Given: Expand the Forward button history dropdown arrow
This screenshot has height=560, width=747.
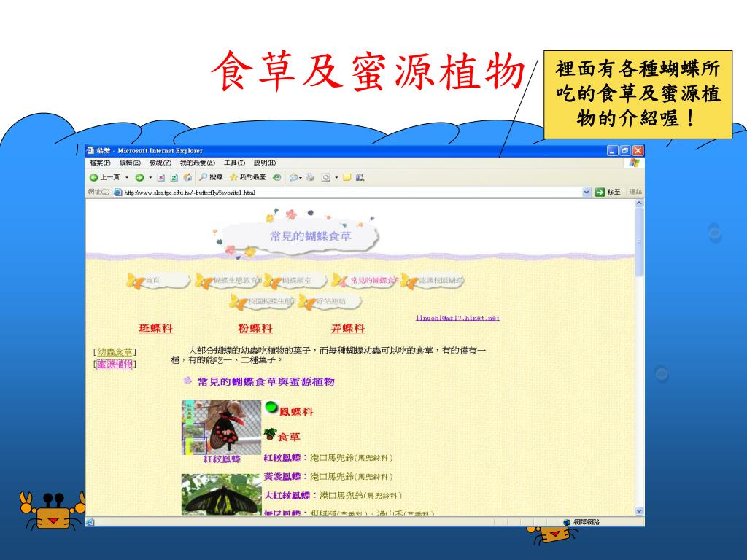Looking at the screenshot, I should 150,178.
